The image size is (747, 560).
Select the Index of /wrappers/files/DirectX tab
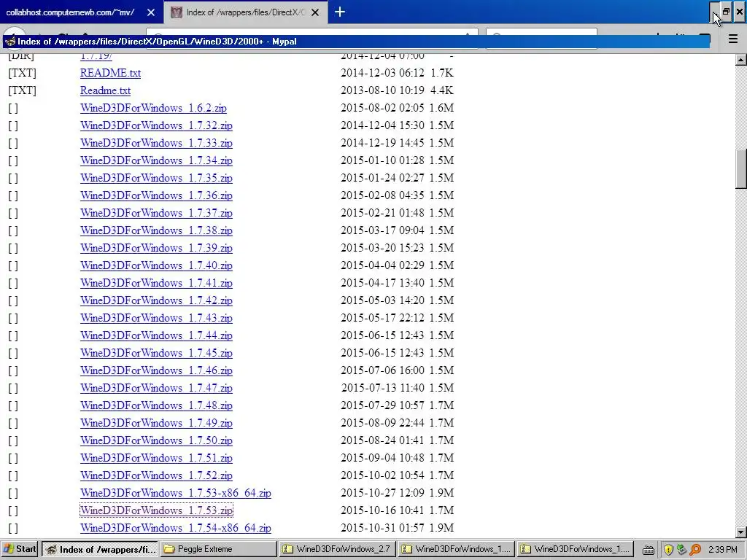[245, 12]
